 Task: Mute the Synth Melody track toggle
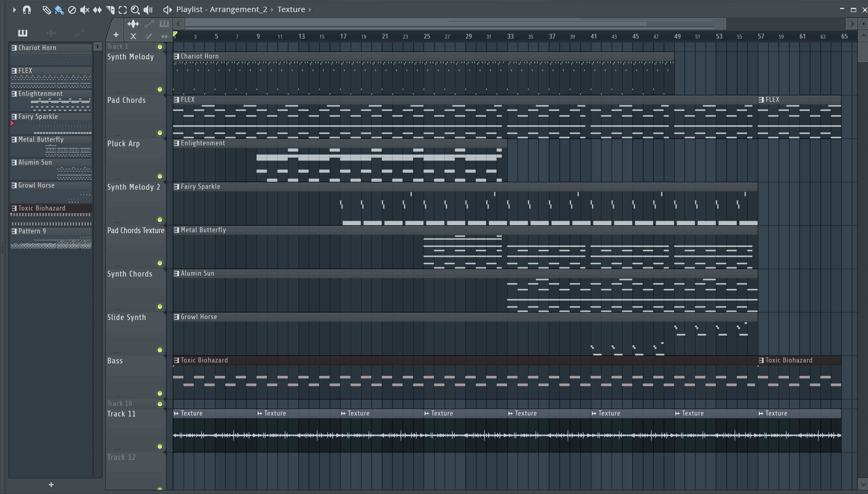(x=160, y=90)
